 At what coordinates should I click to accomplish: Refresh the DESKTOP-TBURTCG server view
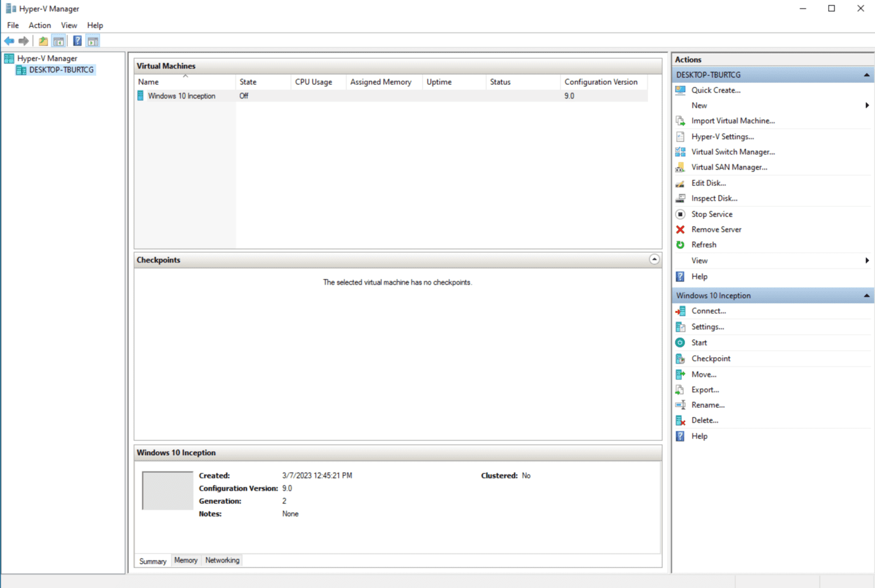click(704, 244)
